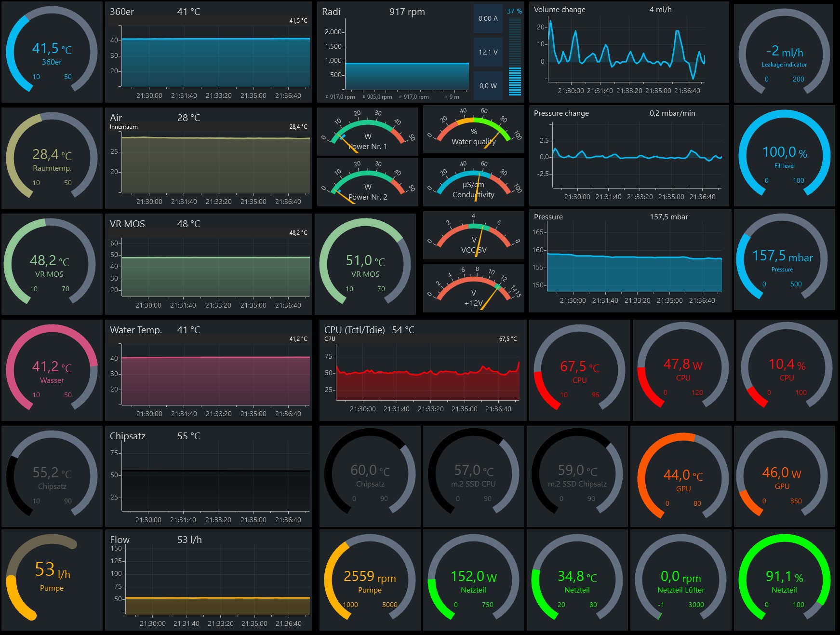Click the Netzteil Lüfter rpm gauge
The width and height of the screenshot is (840, 635).
(x=680, y=580)
